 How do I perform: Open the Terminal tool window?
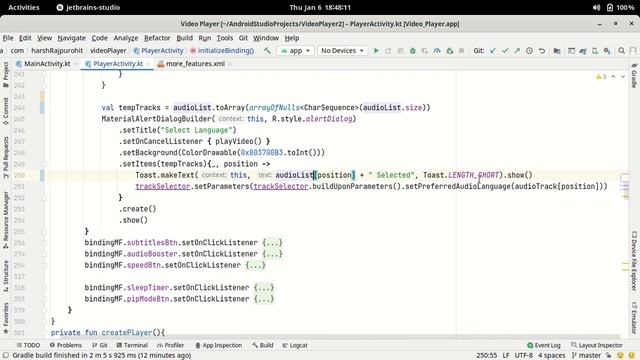132,345
